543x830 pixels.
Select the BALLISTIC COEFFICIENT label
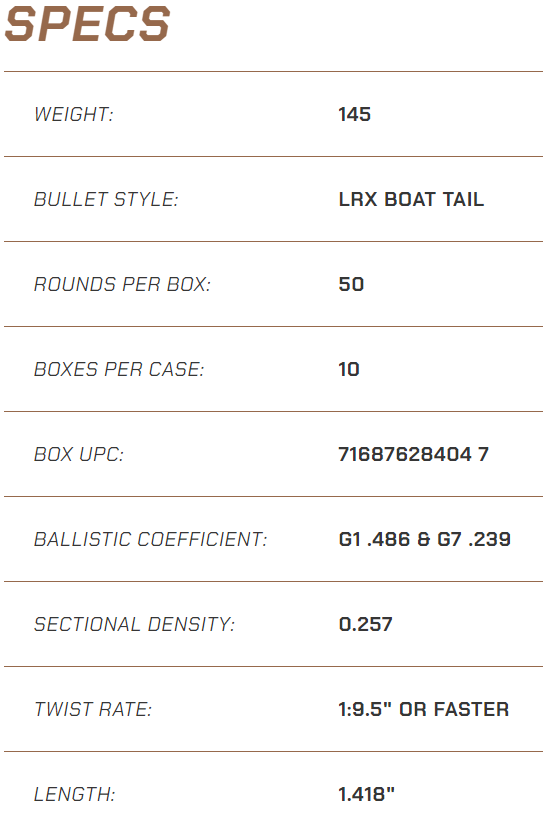(x=150, y=539)
